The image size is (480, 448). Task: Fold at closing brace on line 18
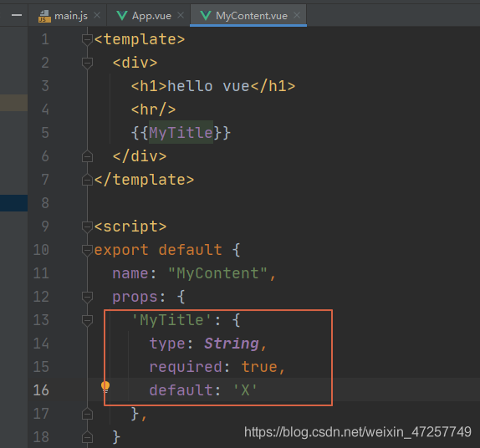pos(87,437)
